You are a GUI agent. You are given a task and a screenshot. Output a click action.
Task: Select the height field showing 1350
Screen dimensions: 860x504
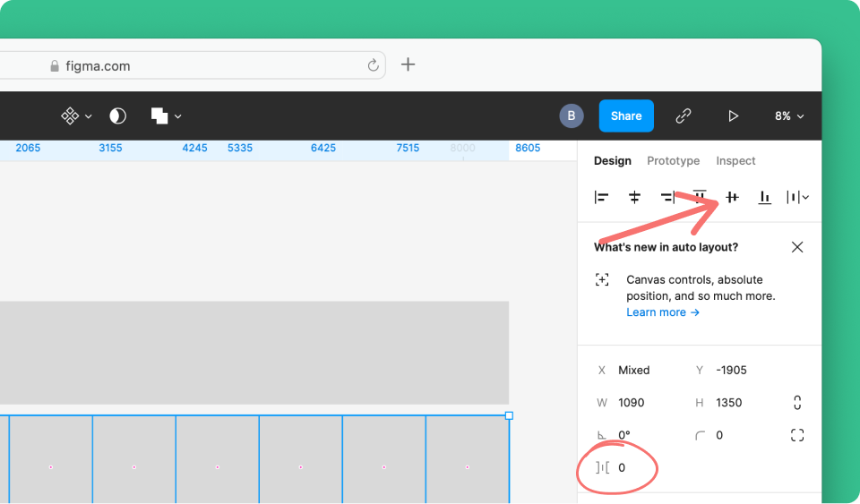point(729,403)
